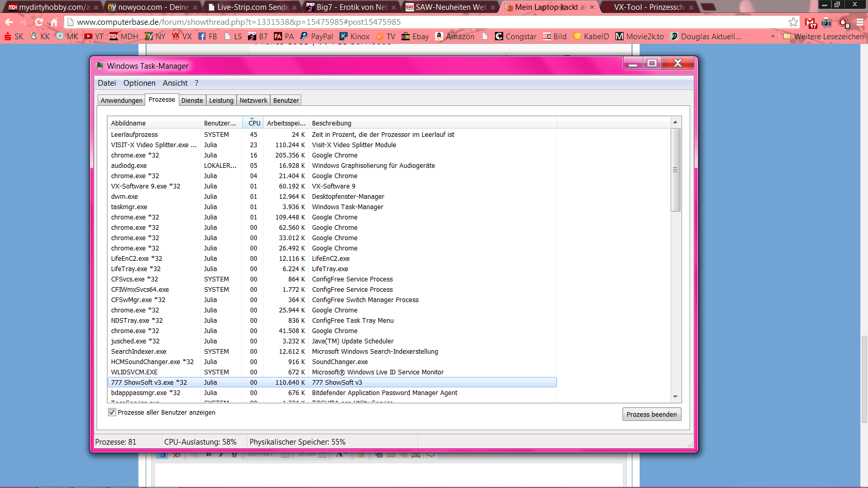Switch to the nowyoo.com browser tab
The image size is (868, 488).
[x=152, y=7]
